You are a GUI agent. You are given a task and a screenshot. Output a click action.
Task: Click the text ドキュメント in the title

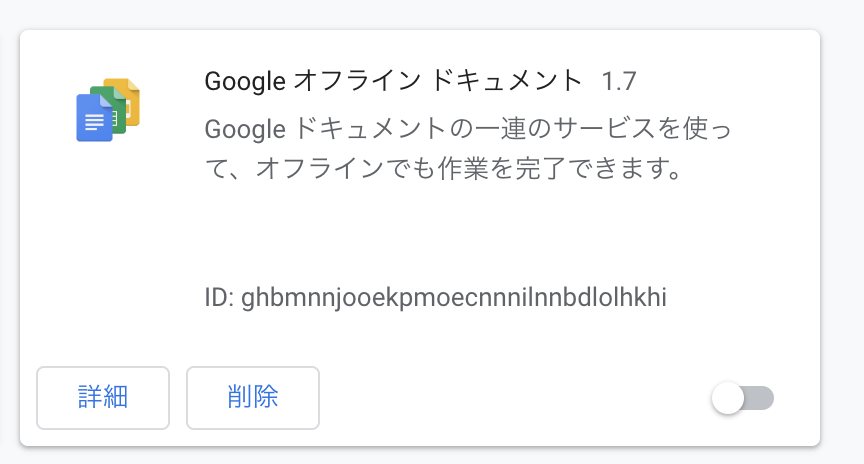(506, 81)
